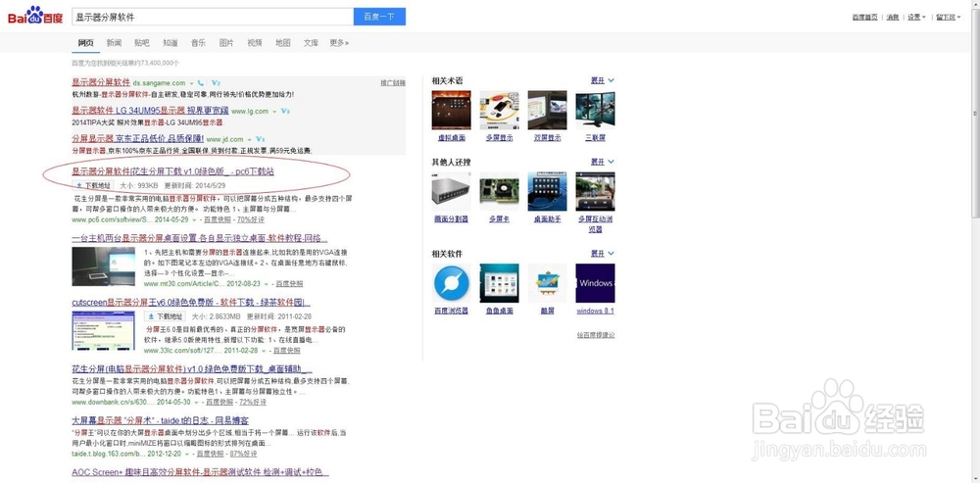
Task: Click the 双屏显示 thumbnail image
Action: click(x=547, y=110)
